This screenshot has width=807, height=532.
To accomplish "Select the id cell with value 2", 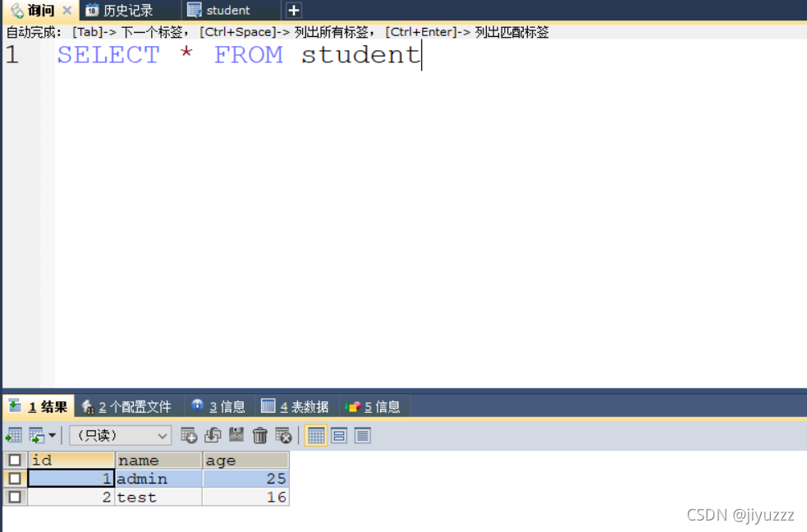I will 71,497.
